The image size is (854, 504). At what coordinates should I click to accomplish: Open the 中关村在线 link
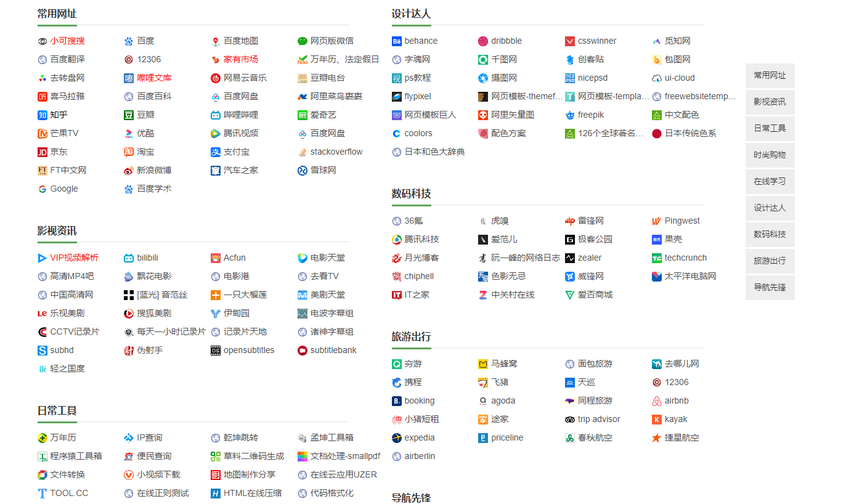[x=513, y=295]
